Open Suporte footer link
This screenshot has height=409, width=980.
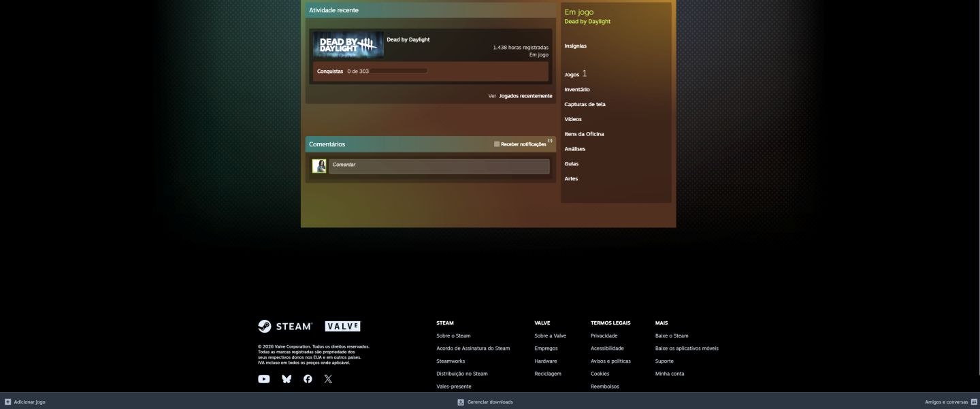[x=664, y=361]
